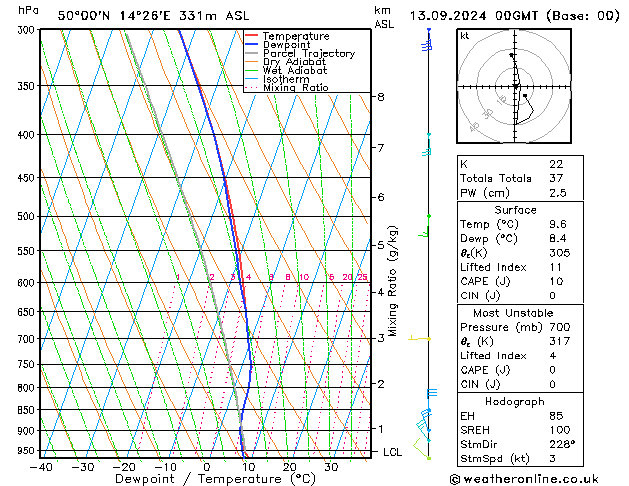Screen dimensions: 629x486
Task: Click the surface Dewp value '8.4'
Action: (558, 239)
